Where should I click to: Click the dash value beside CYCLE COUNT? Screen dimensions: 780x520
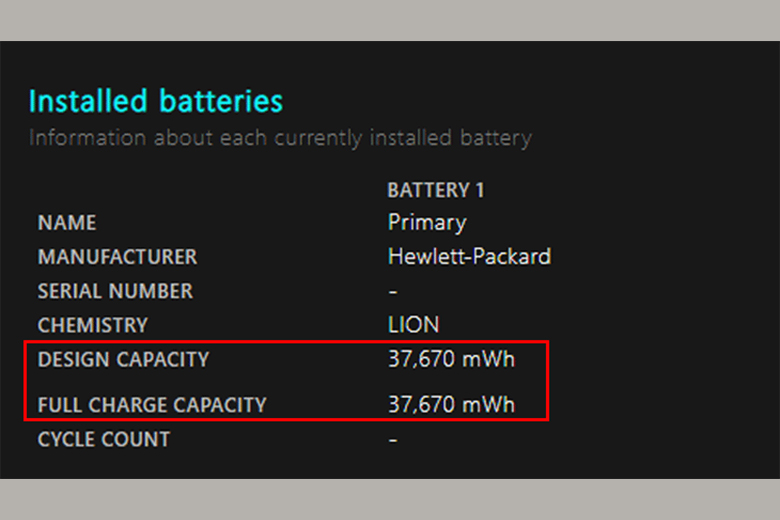pyautogui.click(x=393, y=439)
